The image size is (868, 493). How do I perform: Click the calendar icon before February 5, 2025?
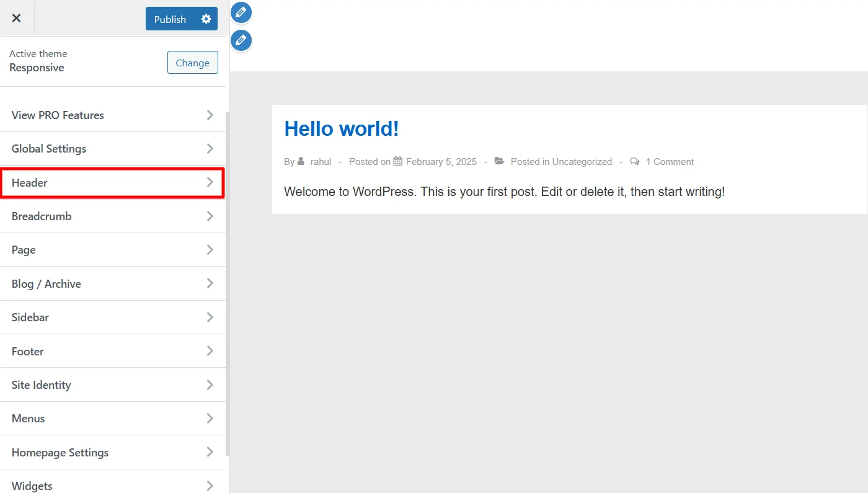pos(398,161)
